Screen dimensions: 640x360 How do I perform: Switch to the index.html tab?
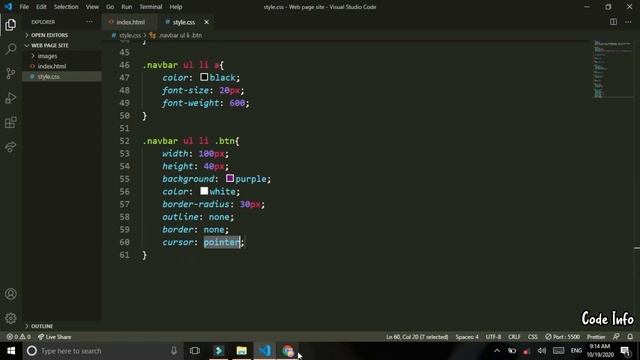click(x=130, y=22)
